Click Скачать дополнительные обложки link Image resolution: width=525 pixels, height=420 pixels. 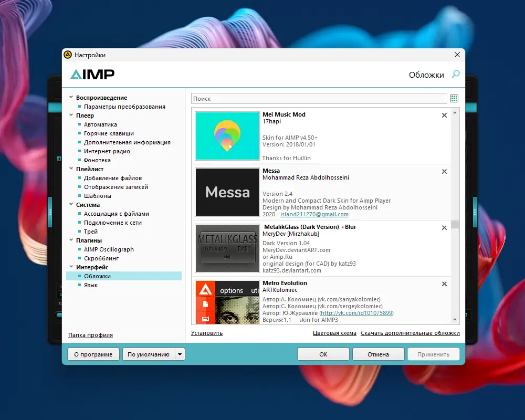click(410, 333)
